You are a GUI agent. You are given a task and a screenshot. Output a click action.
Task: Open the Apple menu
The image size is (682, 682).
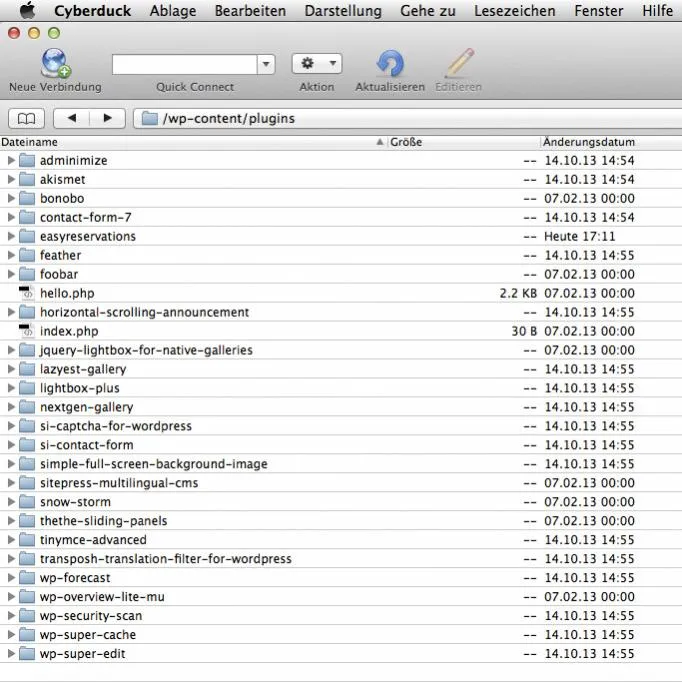[27, 10]
